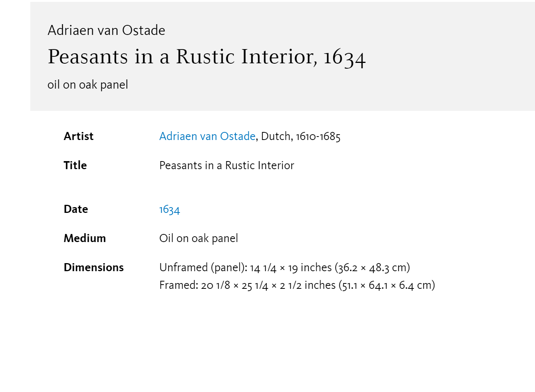The width and height of the screenshot is (535, 392).
Task: Click the 14 1/4 × 19 inches text
Action: coord(291,267)
